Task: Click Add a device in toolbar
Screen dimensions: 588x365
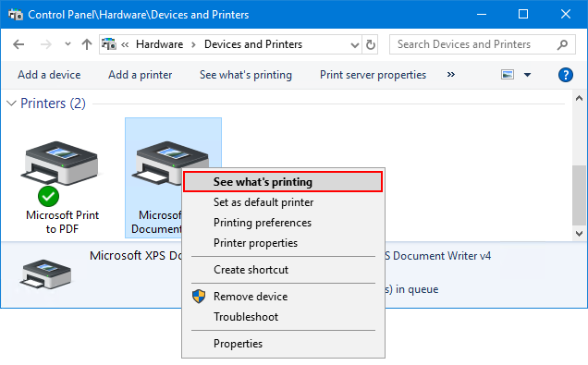Action: click(x=49, y=75)
